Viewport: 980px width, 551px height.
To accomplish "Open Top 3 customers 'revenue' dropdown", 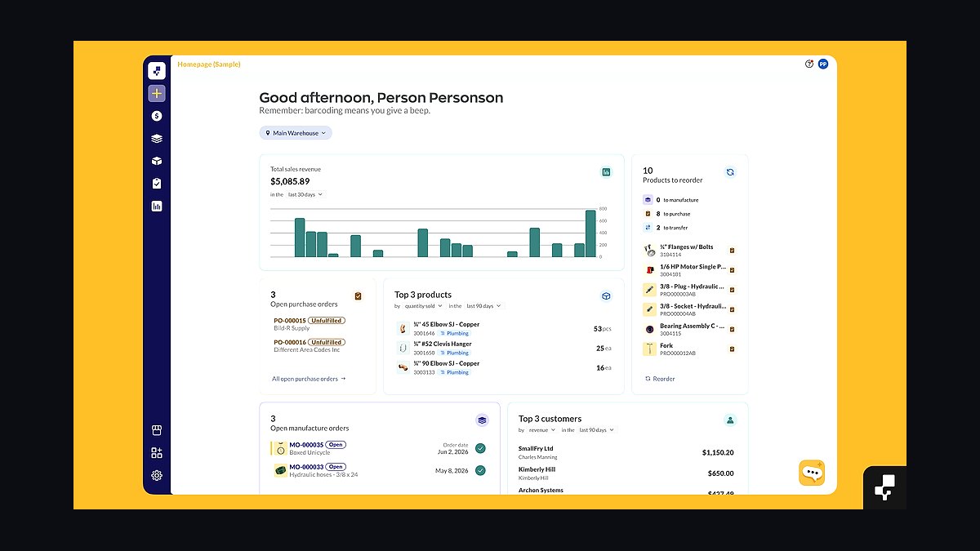I will [542, 429].
